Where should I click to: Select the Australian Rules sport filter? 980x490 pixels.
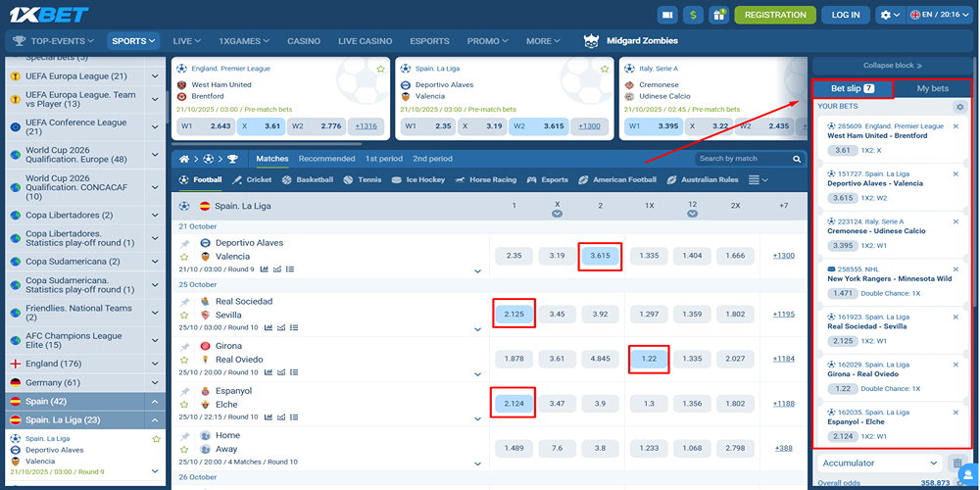(x=703, y=180)
